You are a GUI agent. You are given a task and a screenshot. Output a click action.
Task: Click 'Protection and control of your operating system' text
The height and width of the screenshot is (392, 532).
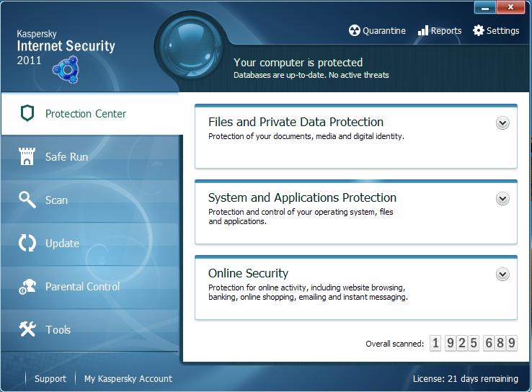301,216
